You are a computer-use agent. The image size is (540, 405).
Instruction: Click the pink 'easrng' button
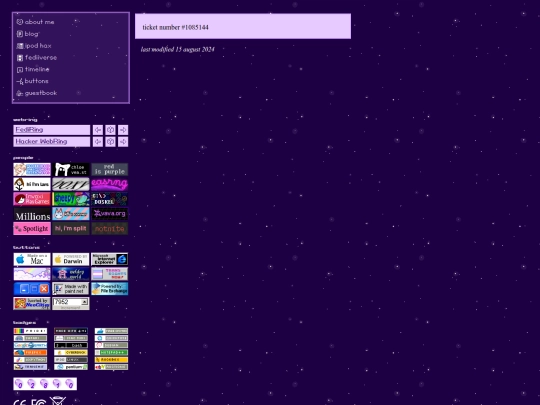point(110,184)
